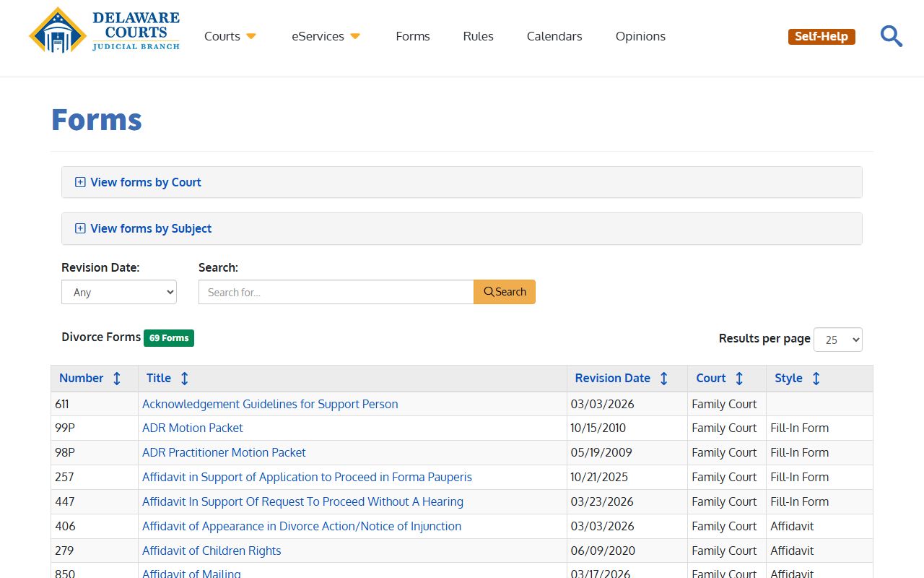Click plus icon beside View forms by Subject
924x578 pixels.
point(80,228)
